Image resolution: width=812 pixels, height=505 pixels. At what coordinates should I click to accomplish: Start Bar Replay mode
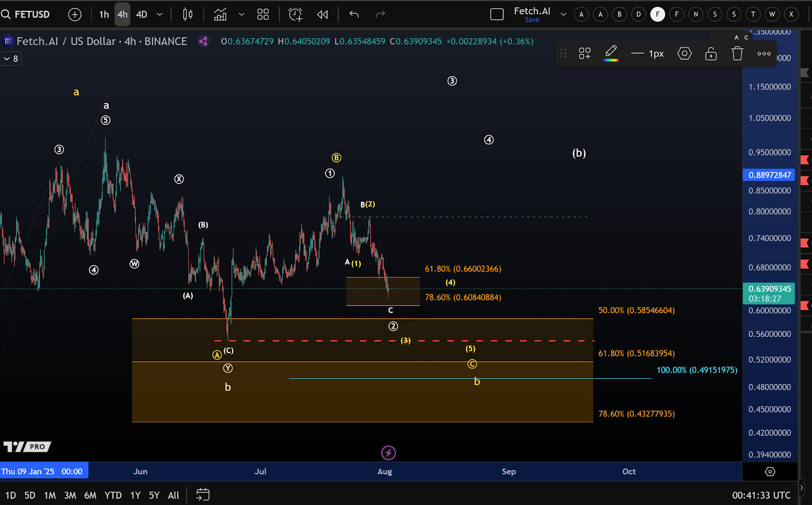[322, 14]
